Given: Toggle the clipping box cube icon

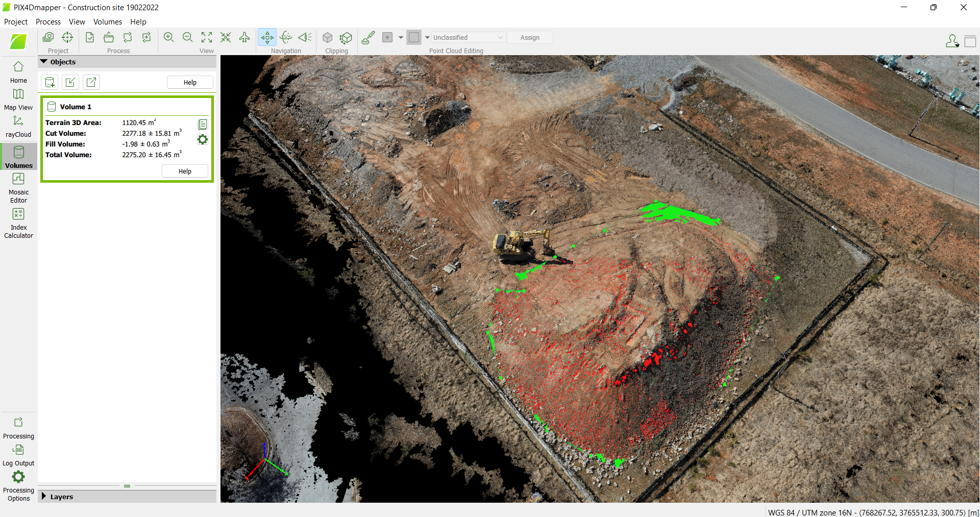Looking at the screenshot, I should click(x=328, y=38).
